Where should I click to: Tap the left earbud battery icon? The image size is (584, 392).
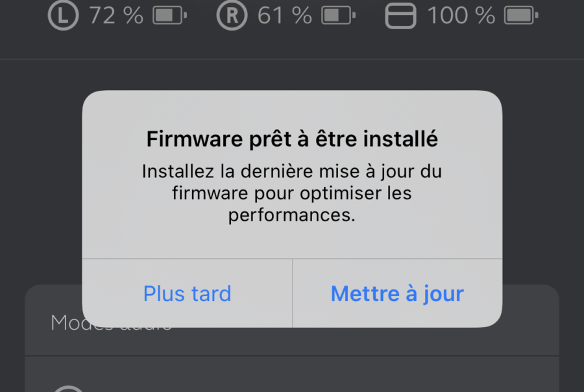[x=169, y=16]
